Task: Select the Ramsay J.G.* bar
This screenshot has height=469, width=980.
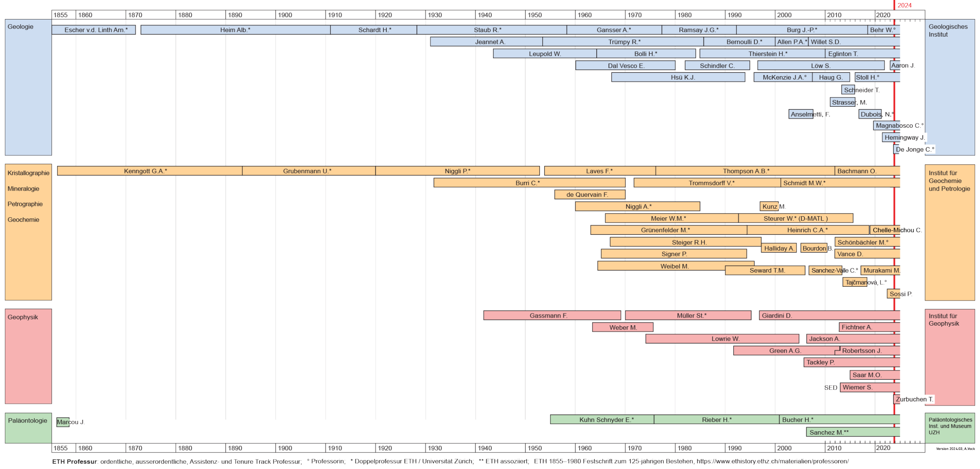Action: coord(699,30)
